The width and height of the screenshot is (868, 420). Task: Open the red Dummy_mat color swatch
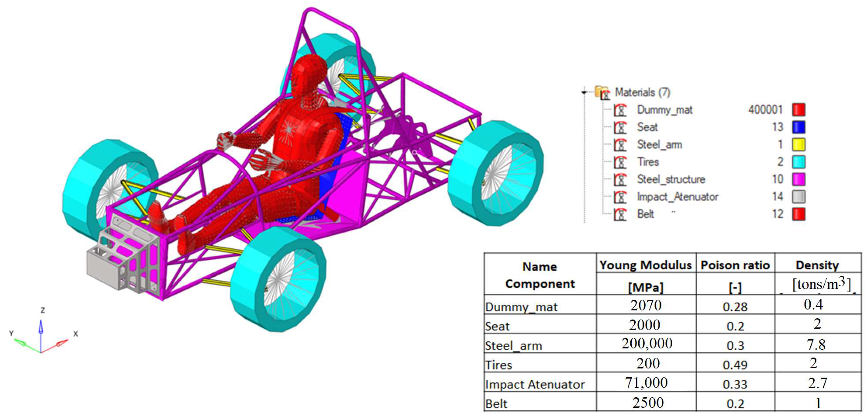[x=799, y=110]
